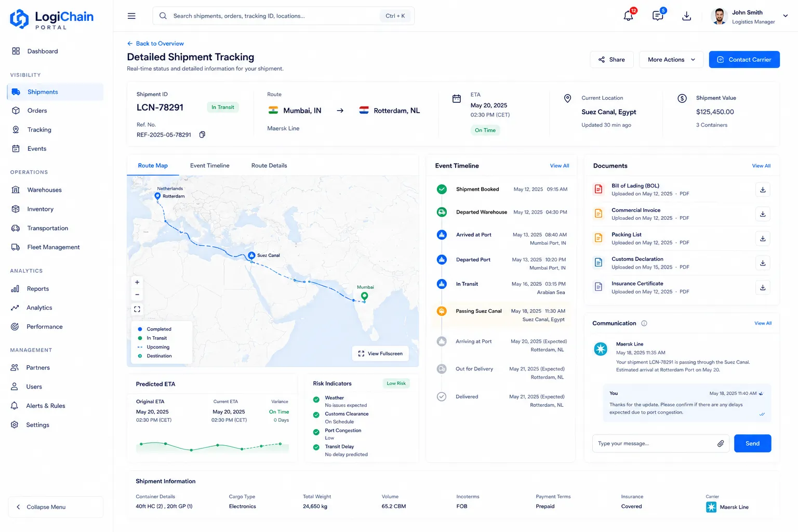Attach a file using the paperclip icon
This screenshot has width=798, height=532.
721,444
